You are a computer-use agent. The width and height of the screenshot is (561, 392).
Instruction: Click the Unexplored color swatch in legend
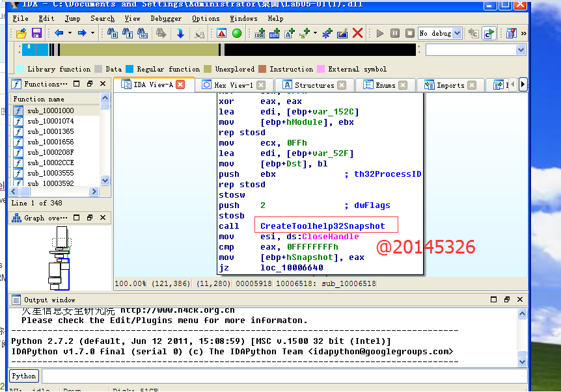(x=208, y=69)
